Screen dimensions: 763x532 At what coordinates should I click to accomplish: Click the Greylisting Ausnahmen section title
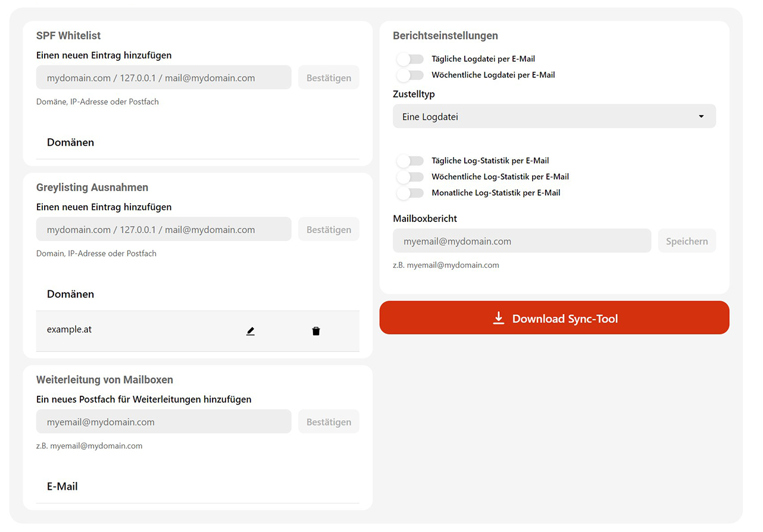[92, 187]
